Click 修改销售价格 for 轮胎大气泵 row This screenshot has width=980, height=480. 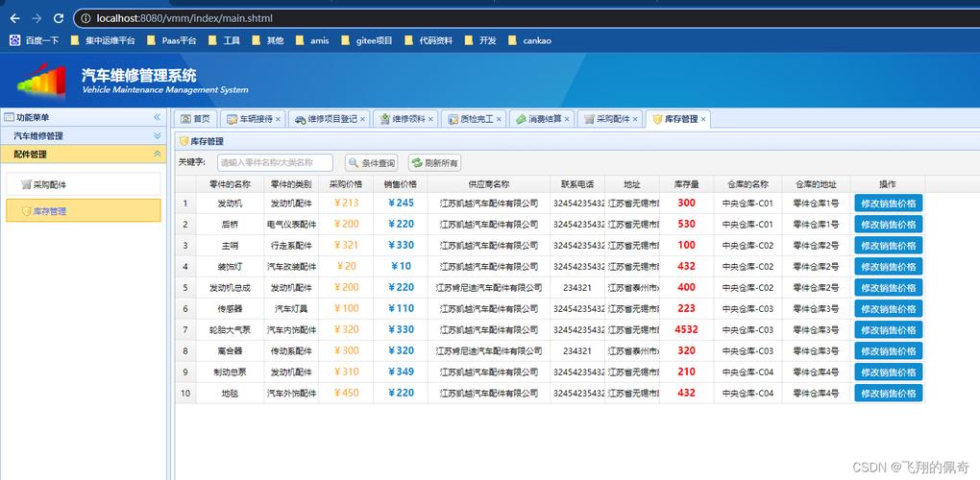coord(888,330)
